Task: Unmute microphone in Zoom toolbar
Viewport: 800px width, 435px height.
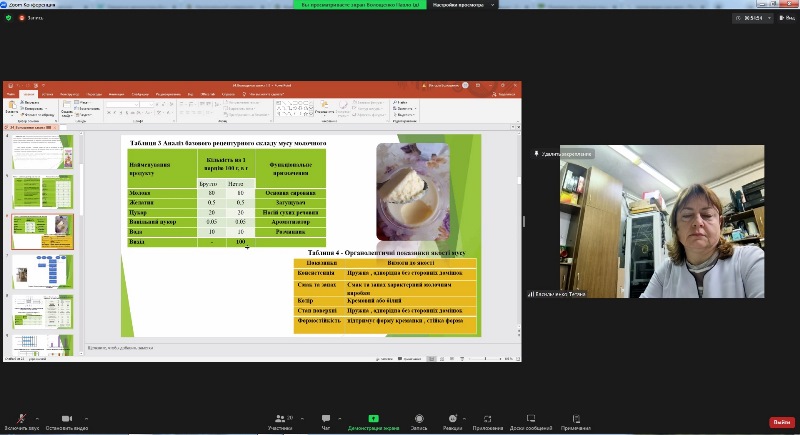Action: (x=20, y=418)
